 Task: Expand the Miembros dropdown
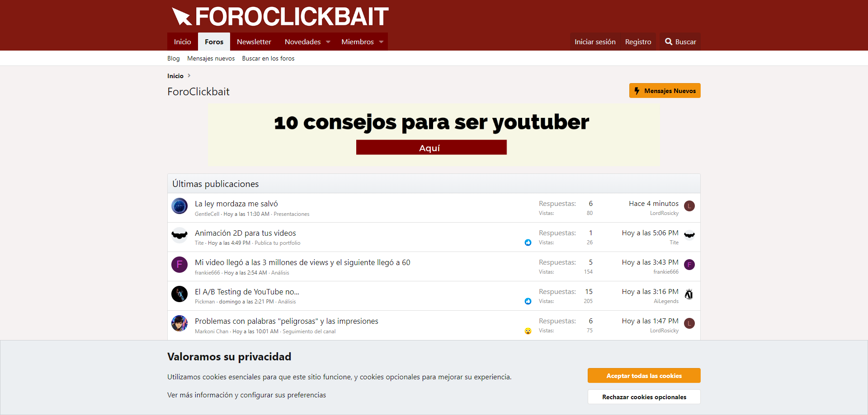[362, 42]
